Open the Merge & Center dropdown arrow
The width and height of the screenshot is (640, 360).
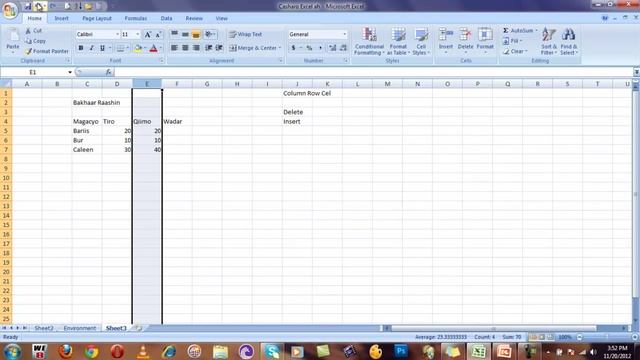(x=280, y=48)
